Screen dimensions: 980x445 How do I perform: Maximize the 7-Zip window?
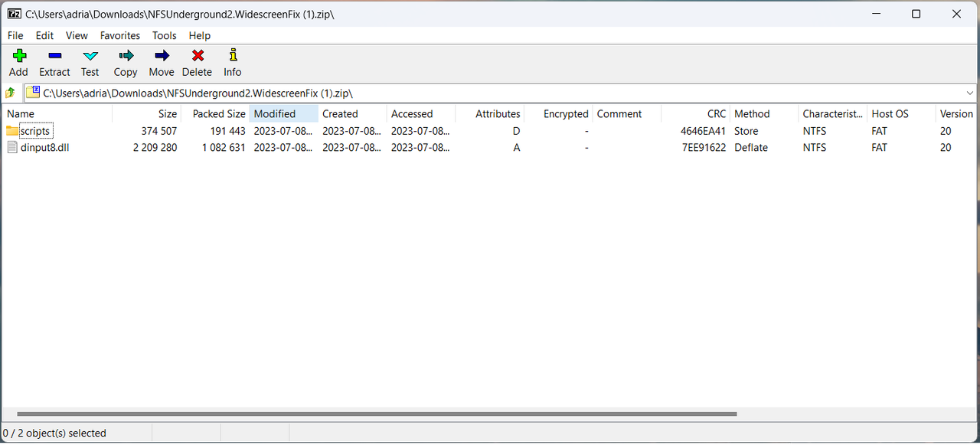tap(916, 14)
